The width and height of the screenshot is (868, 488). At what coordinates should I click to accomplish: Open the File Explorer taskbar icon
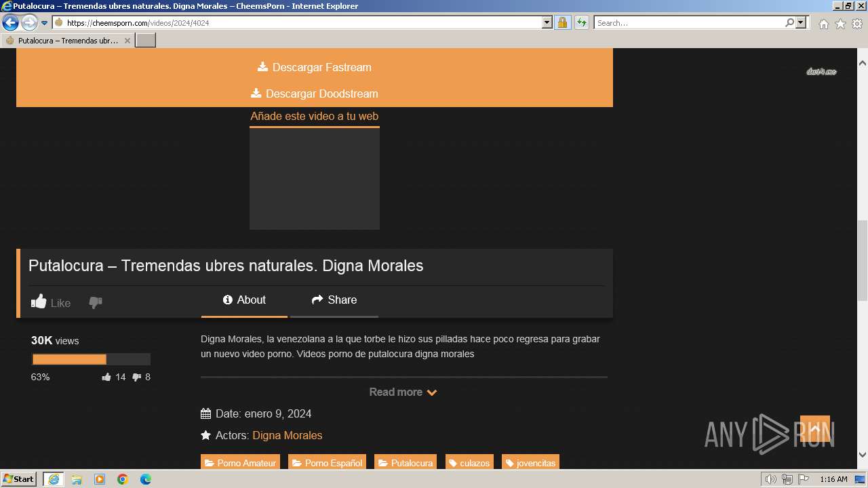pyautogui.click(x=77, y=479)
